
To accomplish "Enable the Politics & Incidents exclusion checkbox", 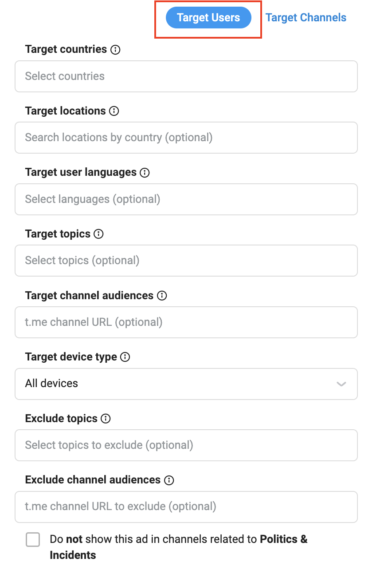I will (x=33, y=540).
